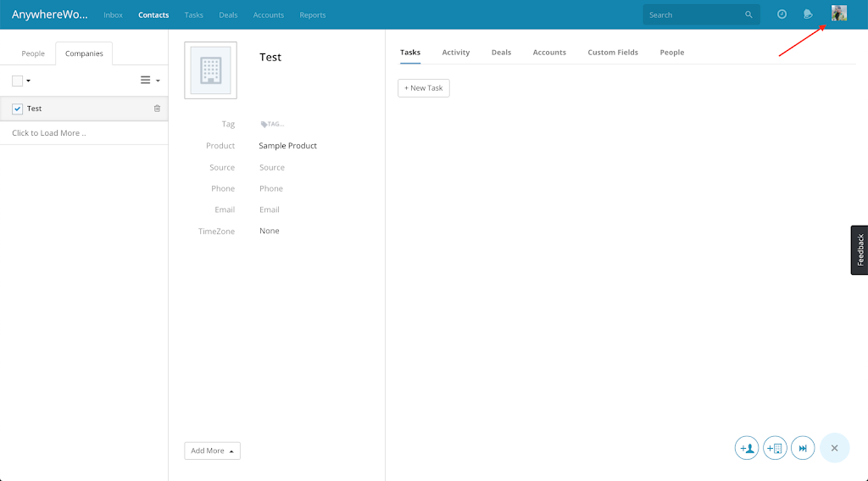Change the TimeZone None value

click(269, 231)
